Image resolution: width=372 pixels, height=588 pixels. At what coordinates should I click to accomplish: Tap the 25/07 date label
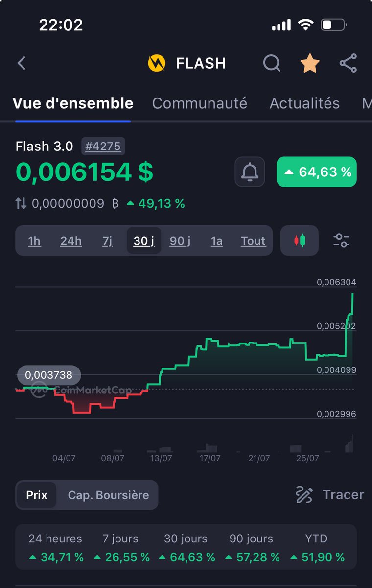(307, 458)
